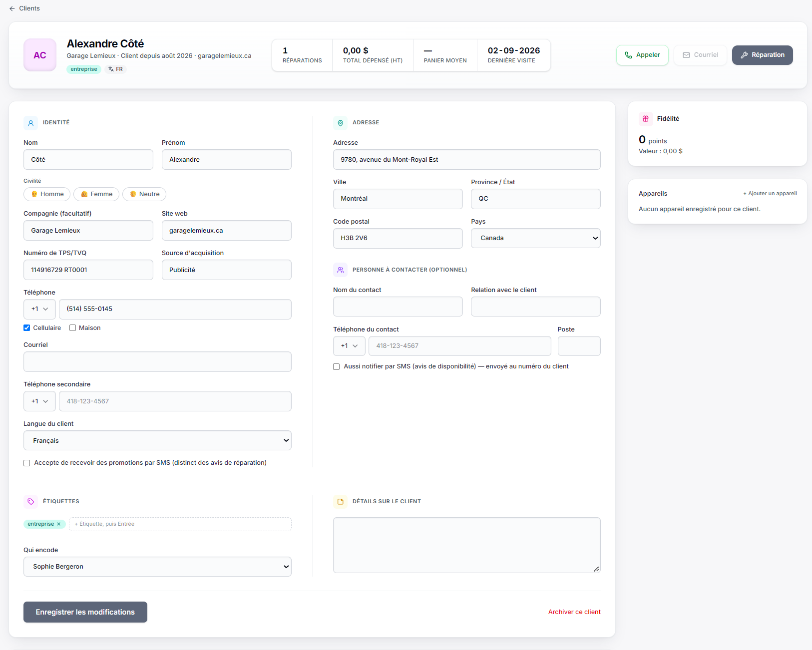Open Téléphone du contact country code dropdown
Viewport: 812px width, 650px height.
349,346
